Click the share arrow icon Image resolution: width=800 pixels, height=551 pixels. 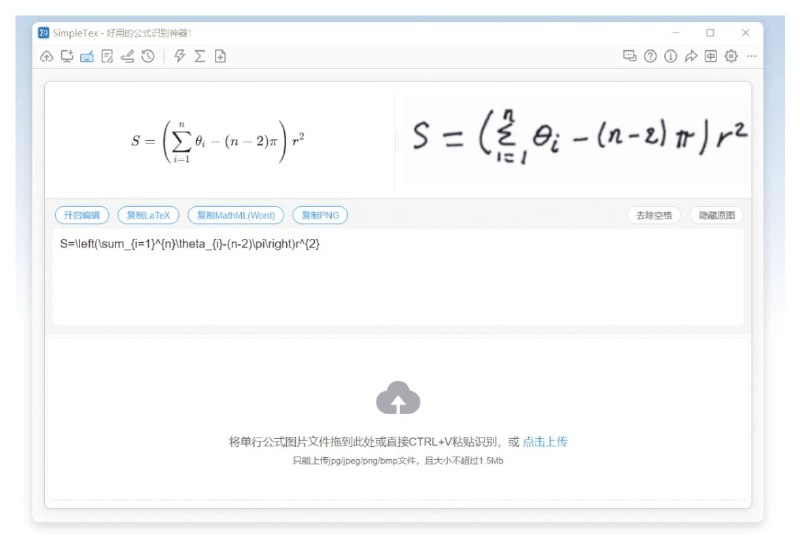coord(691,56)
